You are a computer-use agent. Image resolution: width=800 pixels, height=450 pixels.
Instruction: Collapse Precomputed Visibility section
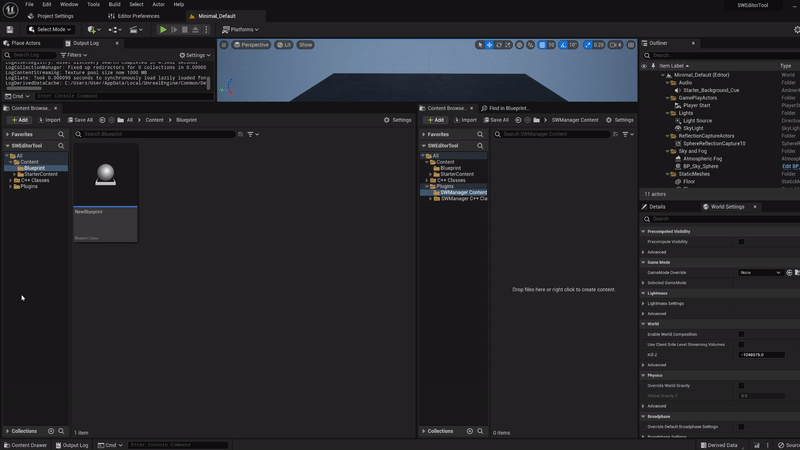pyautogui.click(x=643, y=232)
